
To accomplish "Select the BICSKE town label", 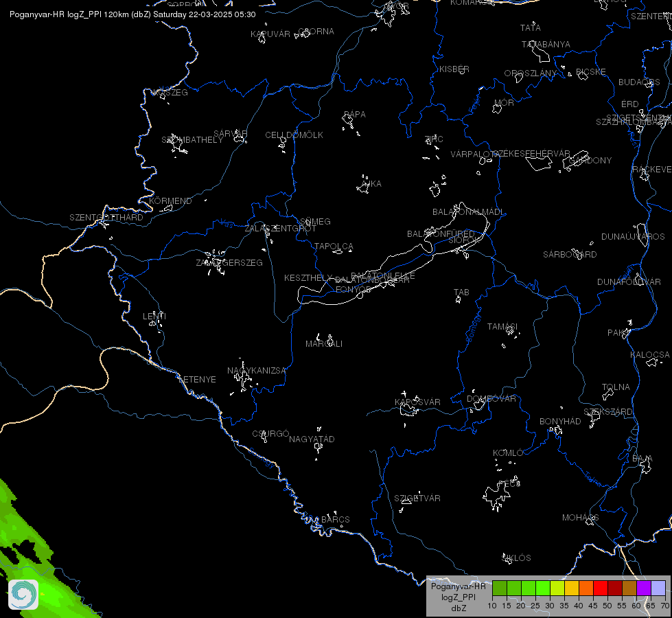I will click(x=591, y=72).
